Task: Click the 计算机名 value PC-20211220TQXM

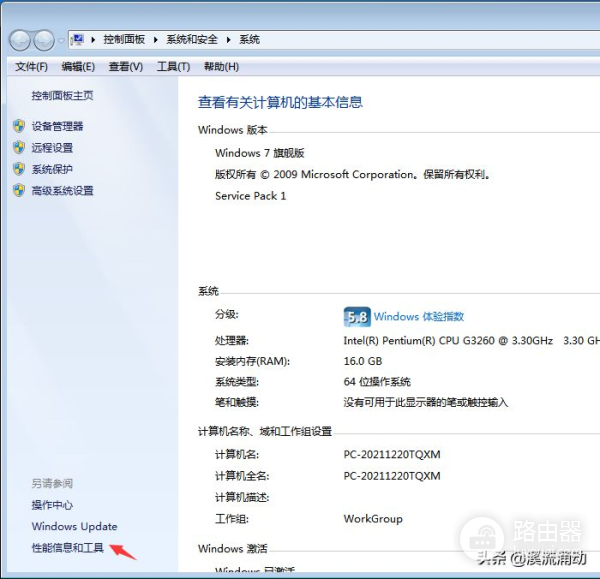Action: 392,455
